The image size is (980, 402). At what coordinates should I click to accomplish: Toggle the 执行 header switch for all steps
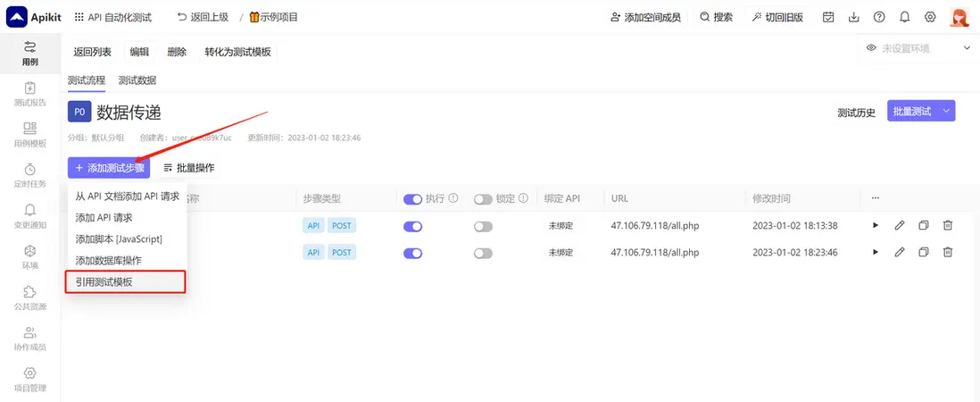(x=413, y=199)
